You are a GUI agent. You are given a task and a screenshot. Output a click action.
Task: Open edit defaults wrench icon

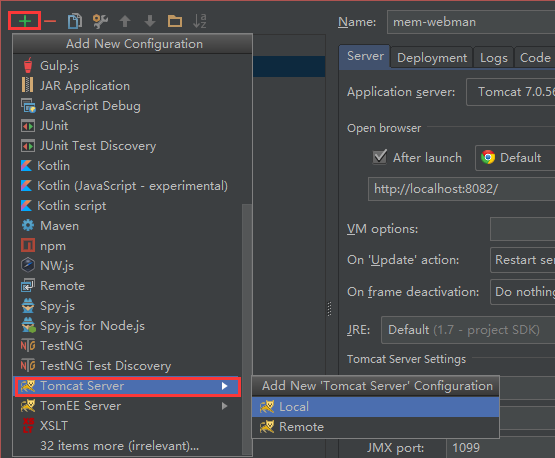coord(100,21)
